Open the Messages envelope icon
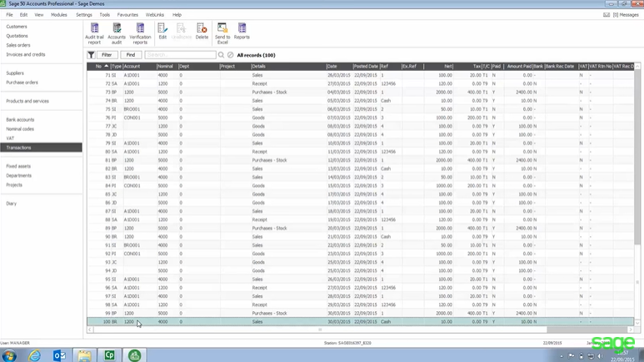Viewport: 644px width, 362px height. (607, 15)
